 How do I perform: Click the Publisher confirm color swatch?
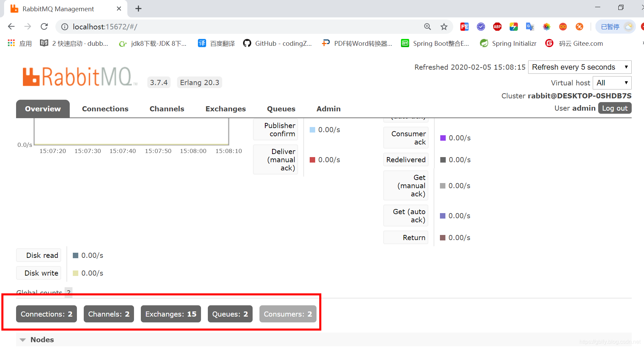tap(312, 130)
